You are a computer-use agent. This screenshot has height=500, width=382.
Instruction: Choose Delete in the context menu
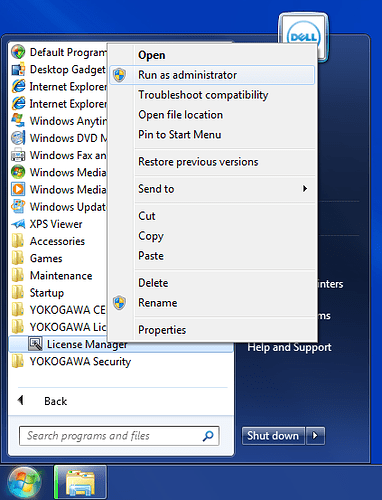[x=212, y=283]
